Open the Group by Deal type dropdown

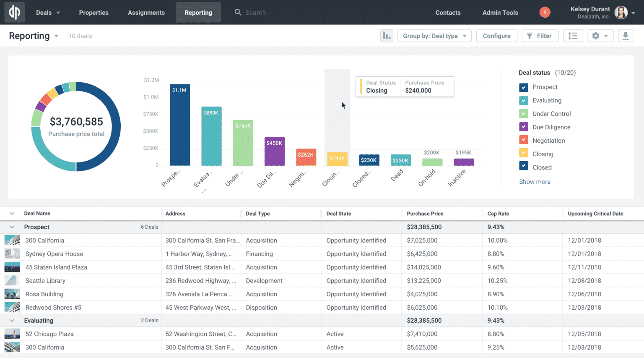point(434,36)
